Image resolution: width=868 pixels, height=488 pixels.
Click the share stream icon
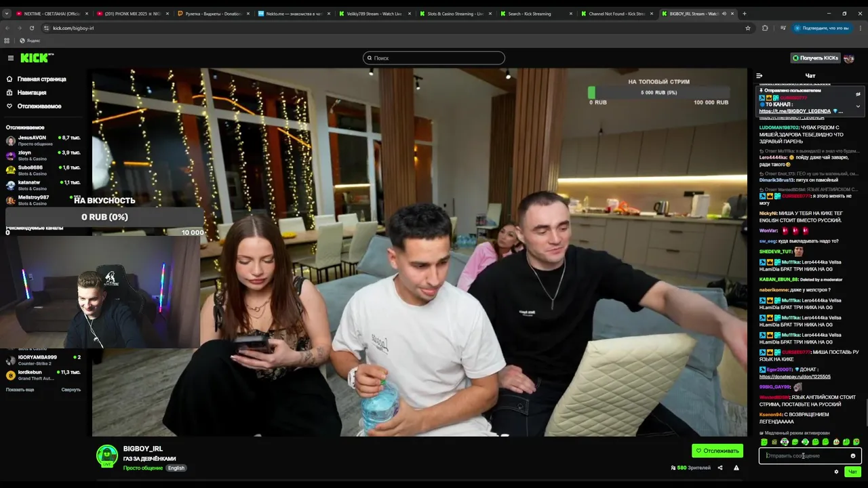coord(720,468)
